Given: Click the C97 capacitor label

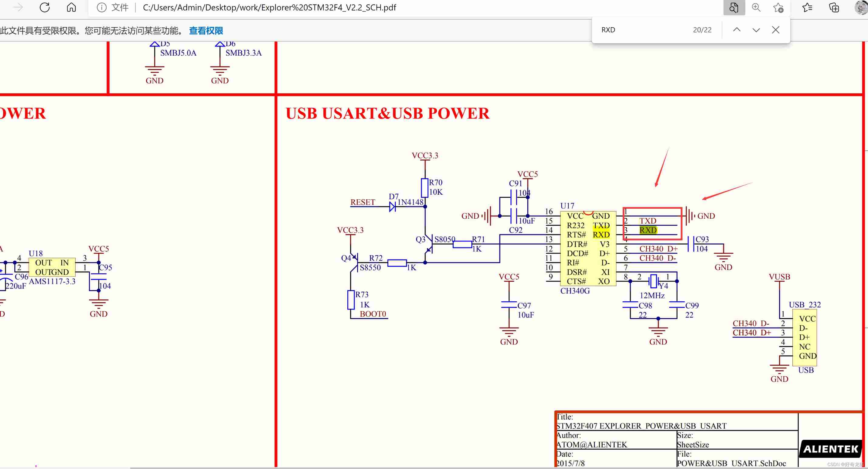Looking at the screenshot, I should click(x=524, y=306).
